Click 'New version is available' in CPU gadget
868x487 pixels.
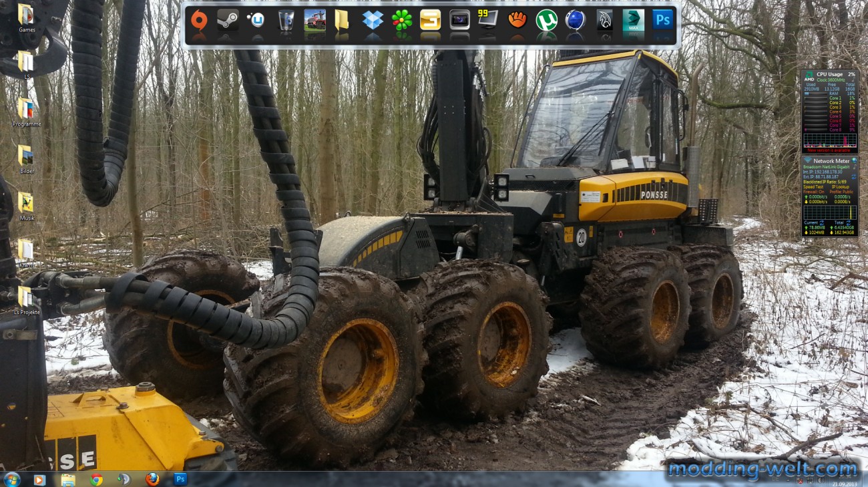pyautogui.click(x=830, y=150)
